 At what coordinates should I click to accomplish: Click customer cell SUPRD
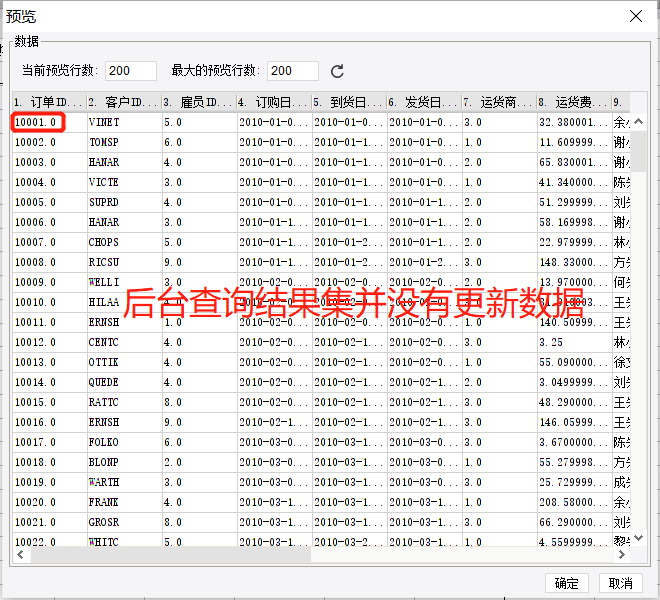click(125, 203)
